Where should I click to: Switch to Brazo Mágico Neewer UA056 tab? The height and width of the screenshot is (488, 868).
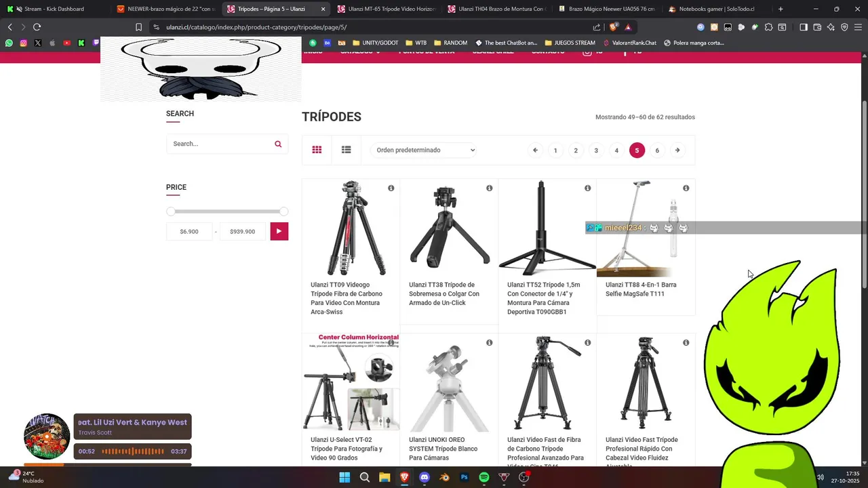pyautogui.click(x=607, y=9)
